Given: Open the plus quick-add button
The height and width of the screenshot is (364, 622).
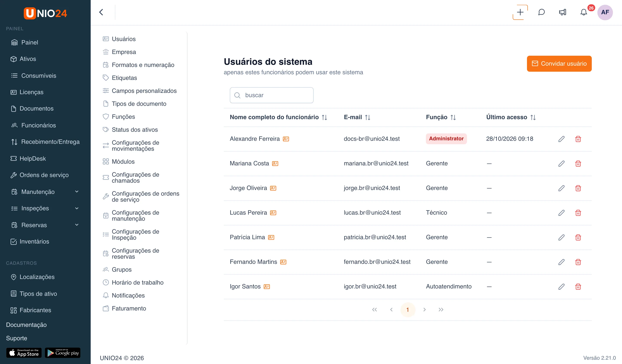Looking at the screenshot, I should click(x=520, y=12).
